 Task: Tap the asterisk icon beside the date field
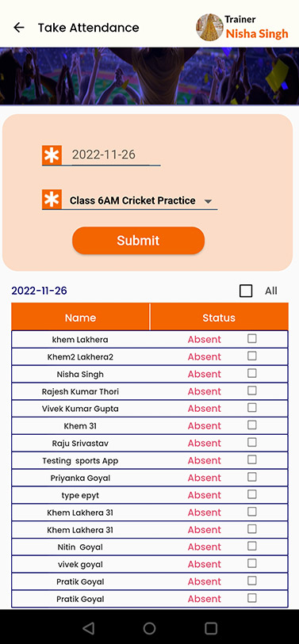tap(52, 154)
